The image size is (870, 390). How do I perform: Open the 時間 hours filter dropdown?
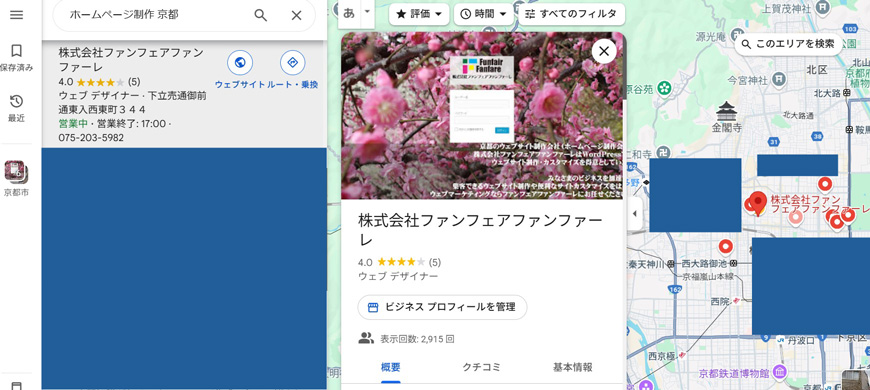click(x=484, y=14)
